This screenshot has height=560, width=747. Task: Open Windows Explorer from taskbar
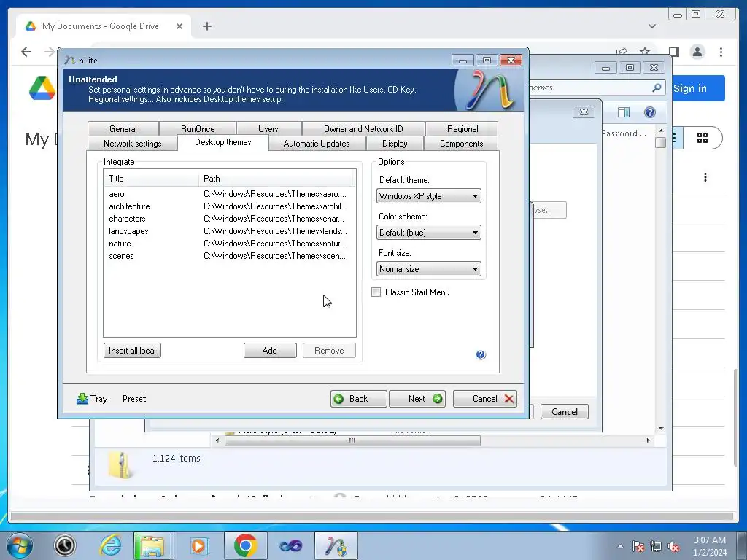coord(152,545)
